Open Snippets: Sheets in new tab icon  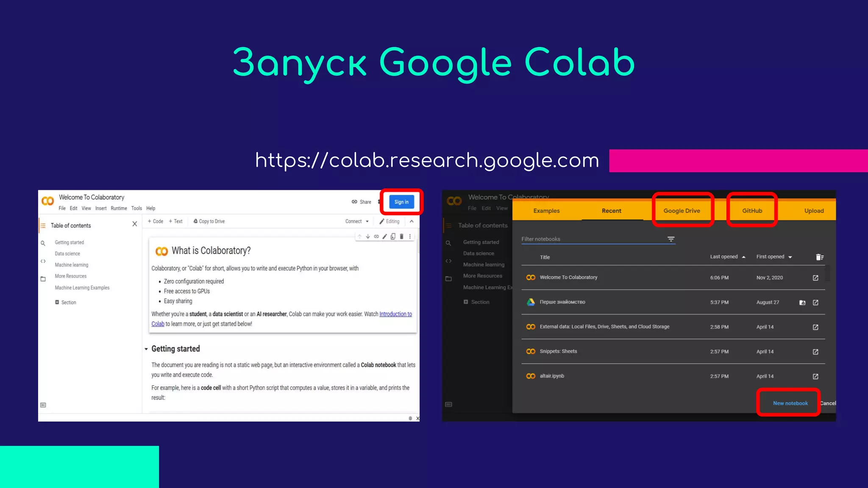coord(815,352)
